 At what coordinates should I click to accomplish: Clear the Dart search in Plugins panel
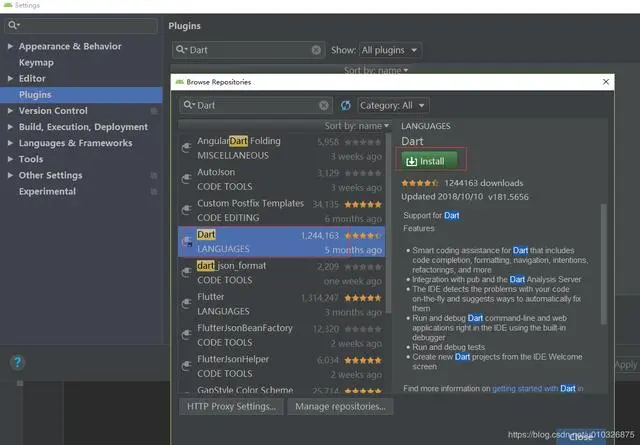tap(316, 50)
